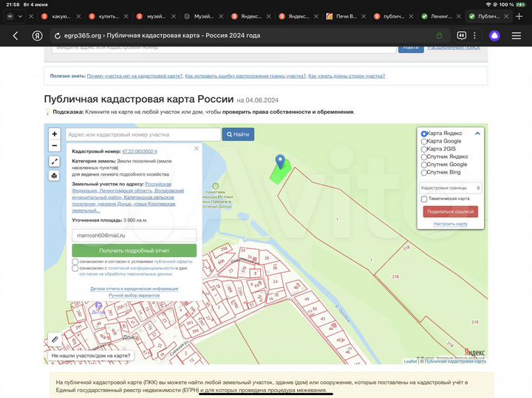This screenshot has width=532, height=398.
Task: Open the Ручной выбор вариантов link
Action: click(x=134, y=295)
